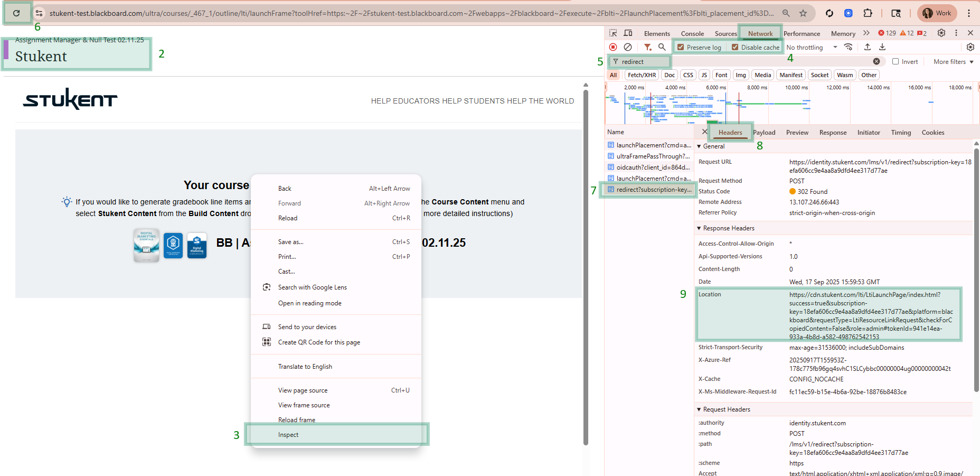Clear the redirect filter text with X icon
The image size is (980, 476).
click(x=877, y=61)
